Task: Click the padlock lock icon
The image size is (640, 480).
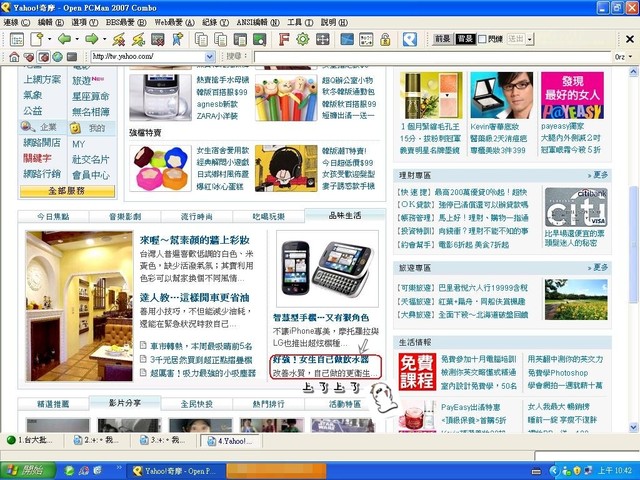Action: pyautogui.click(x=385, y=39)
